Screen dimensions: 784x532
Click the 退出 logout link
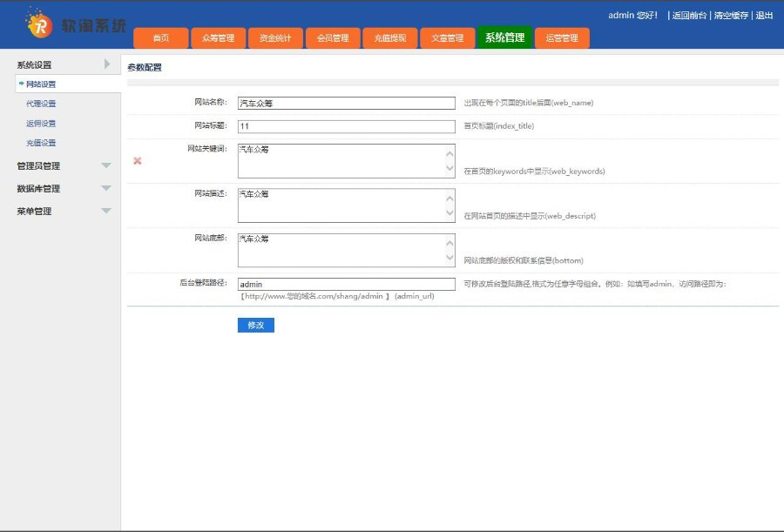coord(764,16)
